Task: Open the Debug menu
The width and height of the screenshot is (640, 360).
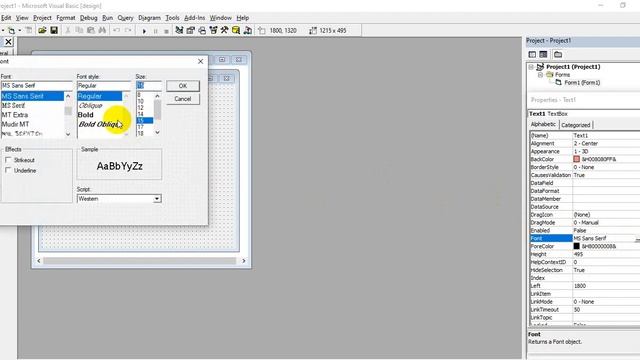Action: tap(89, 18)
